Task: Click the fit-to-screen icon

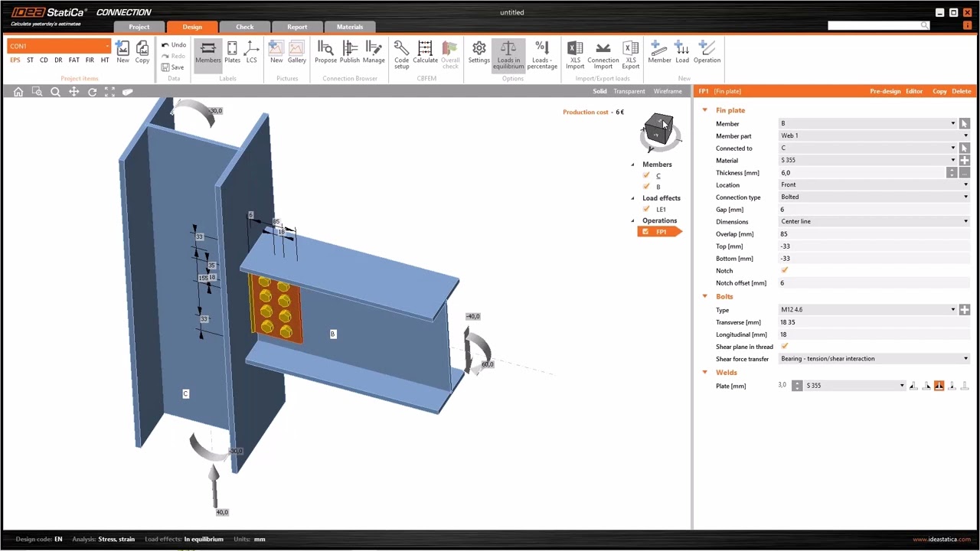Action: coord(110,92)
